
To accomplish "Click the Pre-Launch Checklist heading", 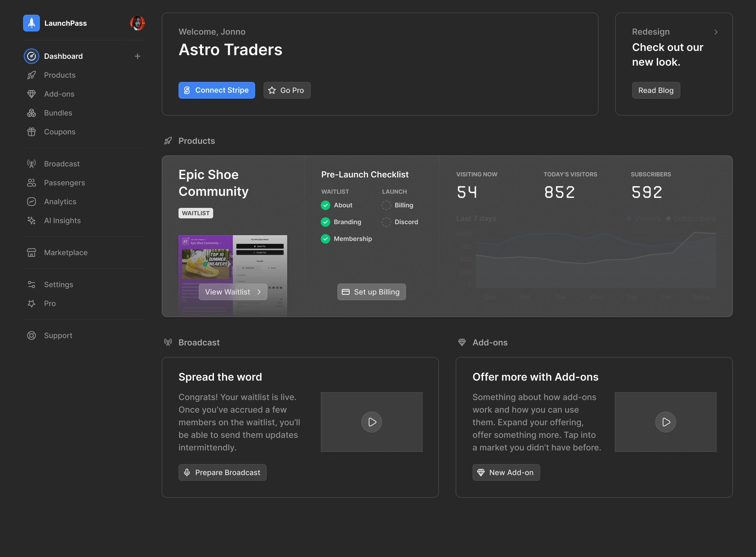I will click(365, 174).
